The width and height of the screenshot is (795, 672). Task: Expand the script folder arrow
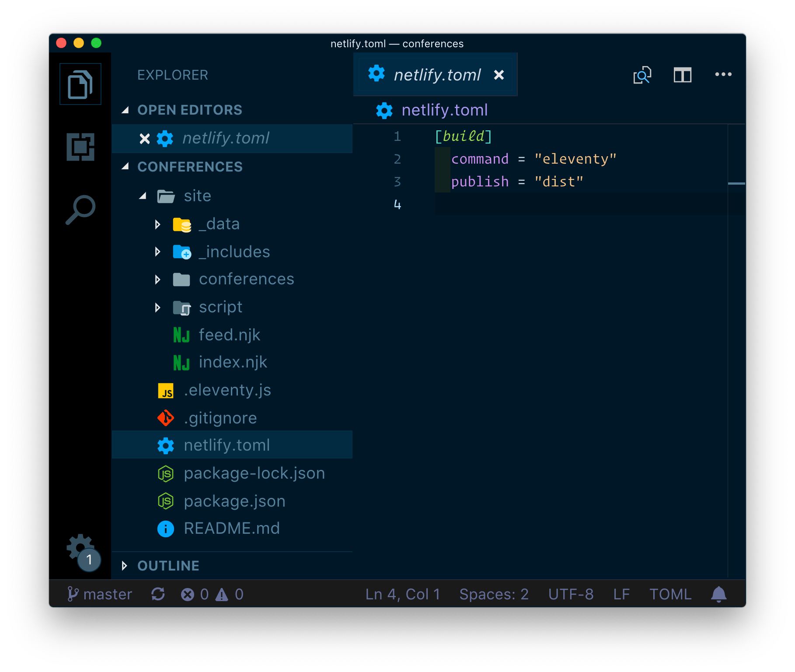click(x=158, y=308)
